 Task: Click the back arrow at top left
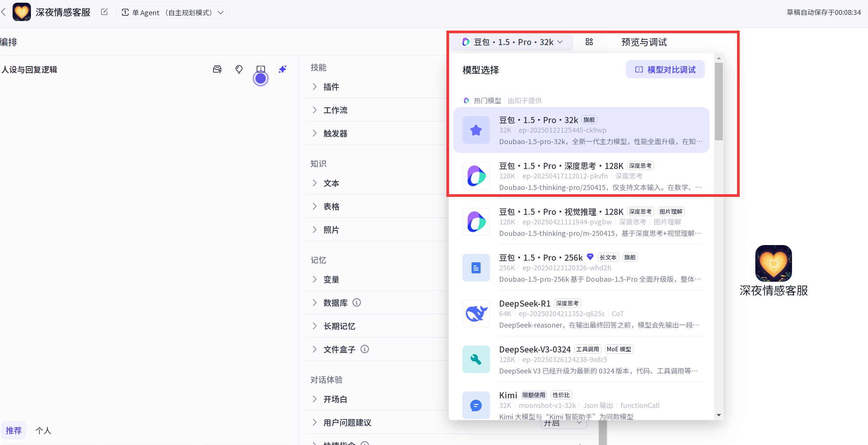4,12
